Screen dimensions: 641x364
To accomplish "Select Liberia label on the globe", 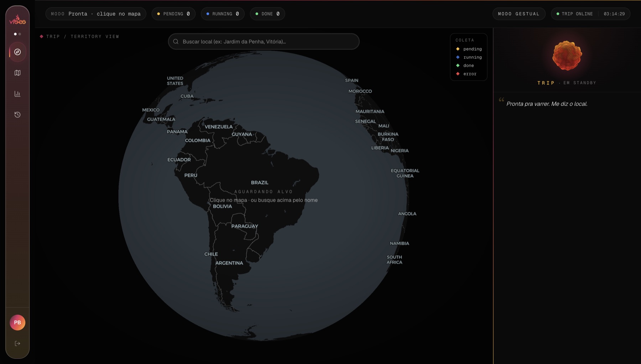I will (380, 148).
